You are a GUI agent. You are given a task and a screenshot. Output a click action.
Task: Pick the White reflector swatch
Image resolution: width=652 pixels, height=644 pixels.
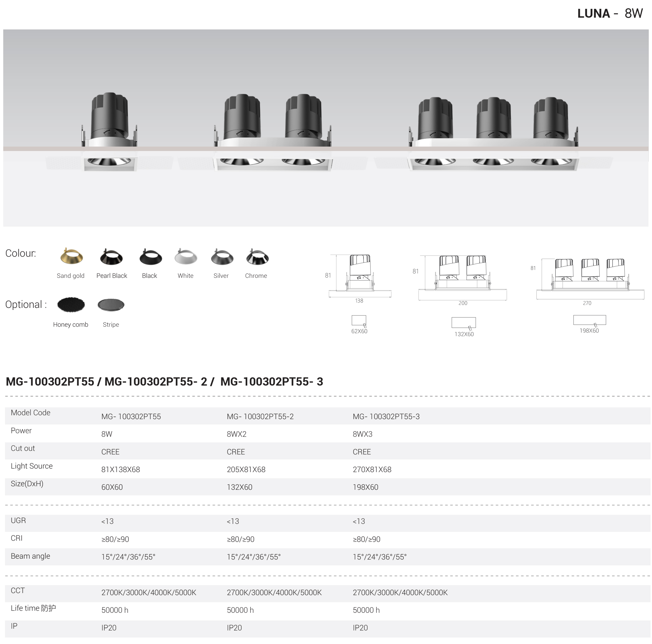pos(186,257)
